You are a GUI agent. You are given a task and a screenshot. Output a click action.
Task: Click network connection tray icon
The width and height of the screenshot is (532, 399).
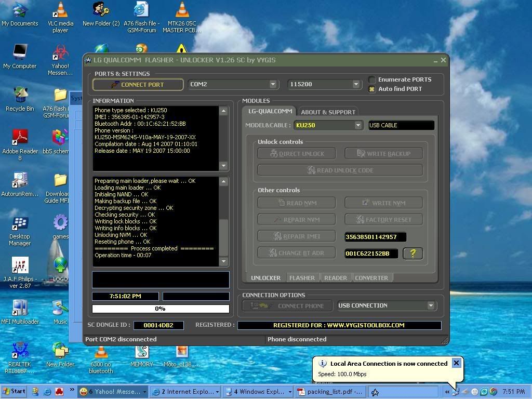click(x=456, y=392)
